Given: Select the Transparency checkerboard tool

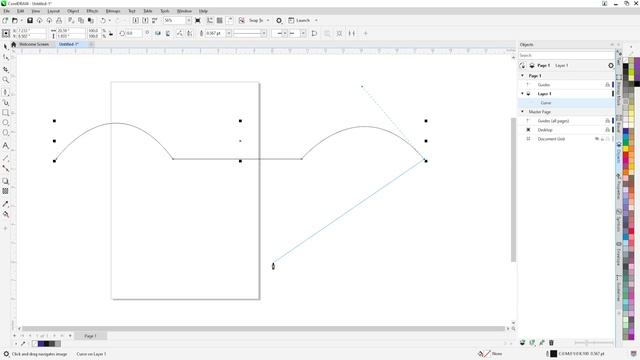Looking at the screenshot, I should pos(6,191).
